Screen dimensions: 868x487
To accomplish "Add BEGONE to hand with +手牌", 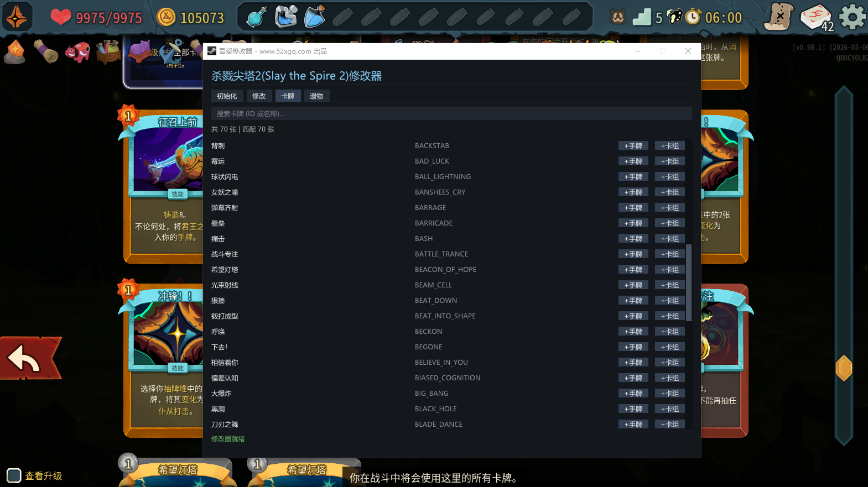I will click(633, 347).
